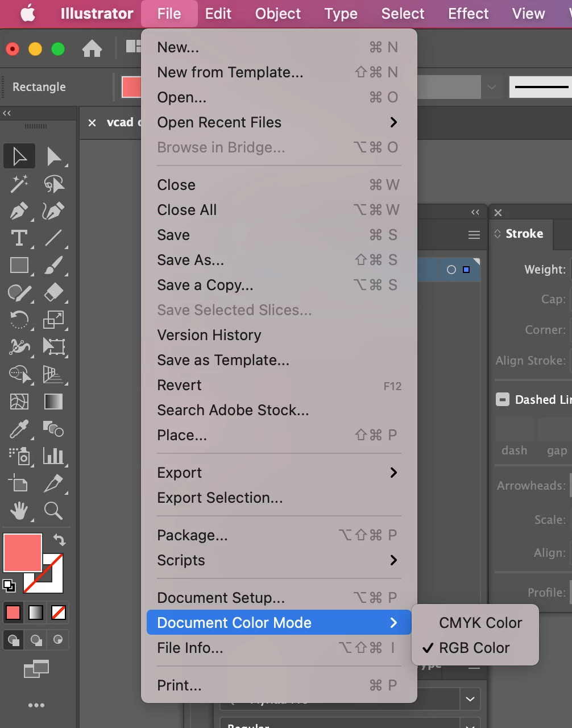Open layers panel hamburger menu
The image size is (572, 728).
[474, 235]
